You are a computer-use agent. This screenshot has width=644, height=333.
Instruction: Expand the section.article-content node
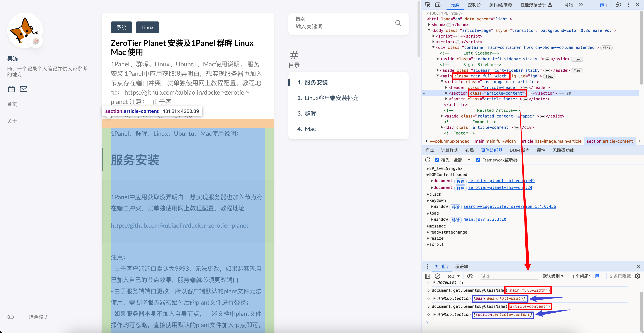tap(446, 93)
